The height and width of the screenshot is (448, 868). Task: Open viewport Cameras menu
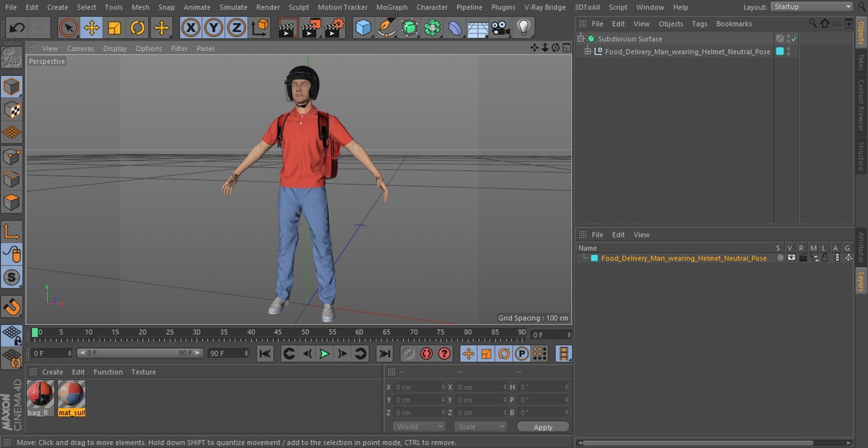(x=80, y=48)
